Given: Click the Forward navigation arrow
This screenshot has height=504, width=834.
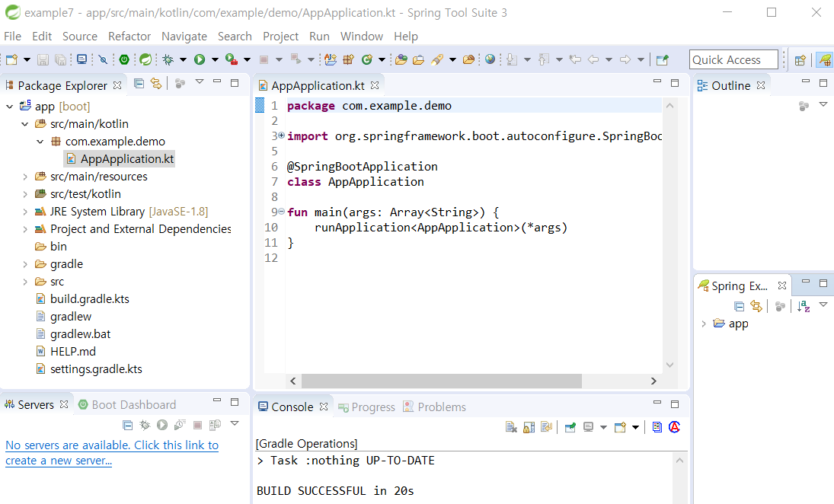Looking at the screenshot, I should [625, 59].
